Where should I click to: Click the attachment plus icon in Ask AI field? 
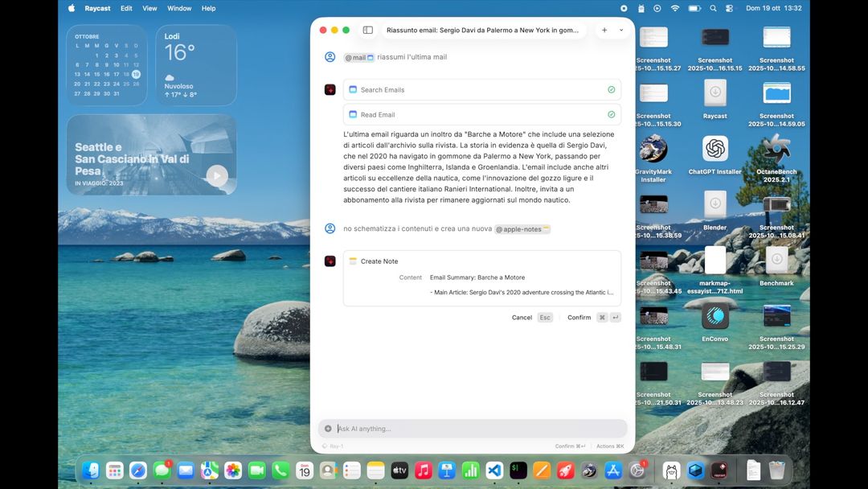tap(328, 429)
